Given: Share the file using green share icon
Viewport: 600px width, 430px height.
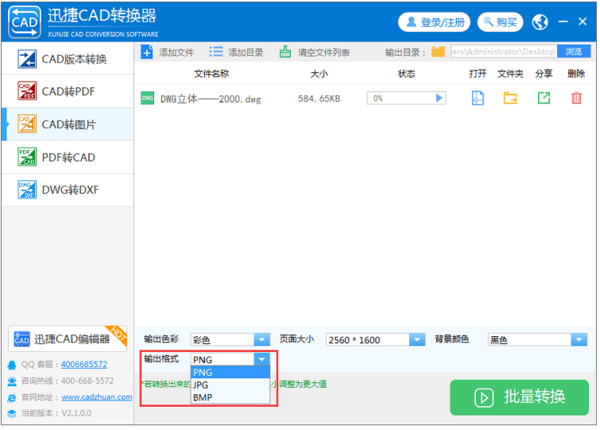Looking at the screenshot, I should (544, 98).
